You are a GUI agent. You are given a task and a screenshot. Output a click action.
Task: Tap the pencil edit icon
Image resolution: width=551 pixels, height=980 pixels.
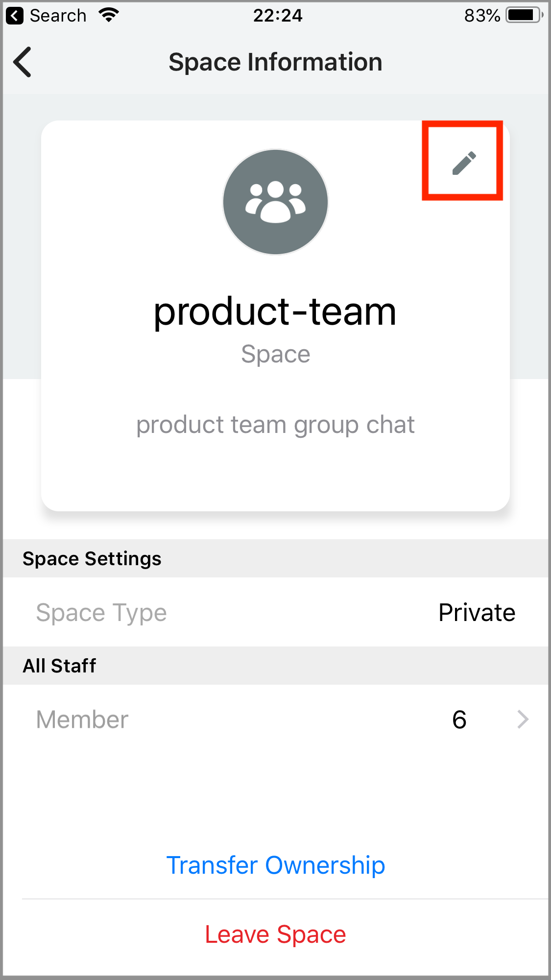click(x=463, y=163)
